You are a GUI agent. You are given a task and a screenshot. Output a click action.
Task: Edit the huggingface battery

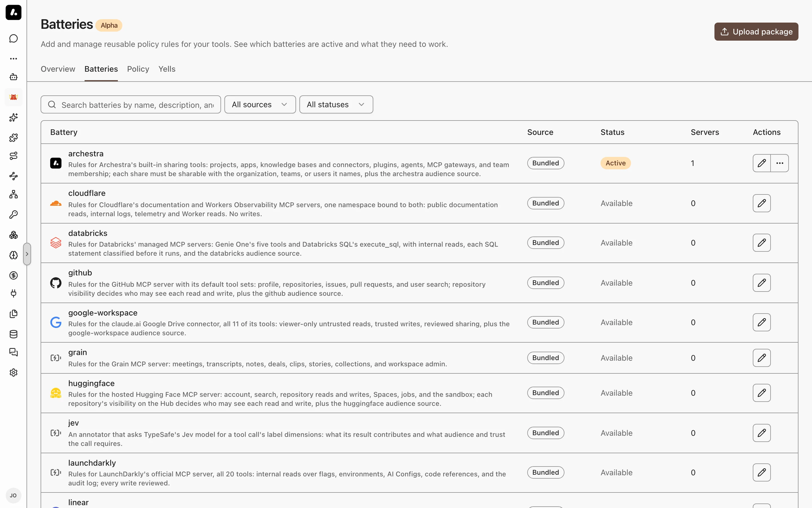(x=762, y=393)
